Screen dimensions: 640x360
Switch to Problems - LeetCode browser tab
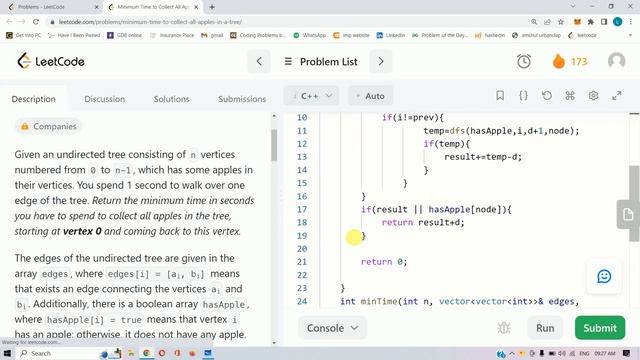pos(52,7)
